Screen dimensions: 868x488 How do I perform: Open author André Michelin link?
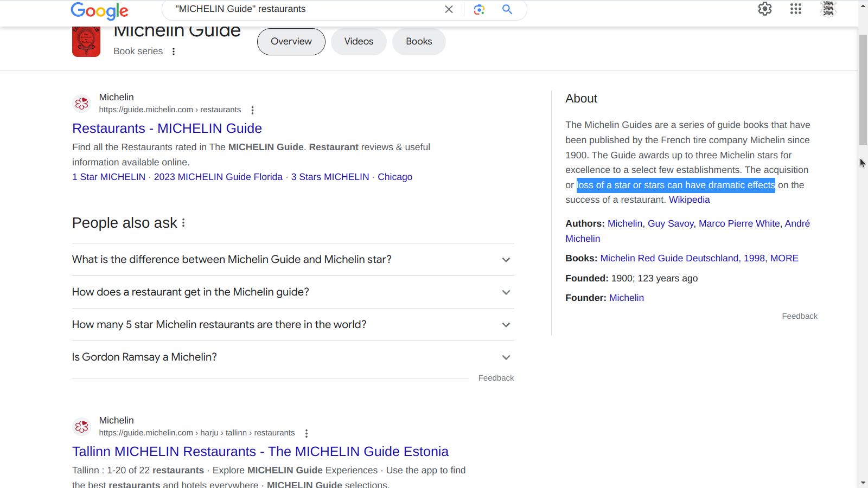pos(797,224)
